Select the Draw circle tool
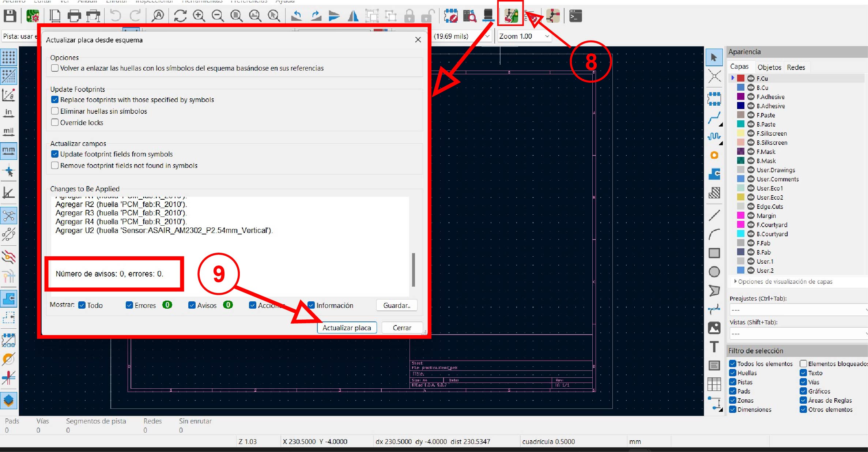The image size is (868, 452). 714,272
